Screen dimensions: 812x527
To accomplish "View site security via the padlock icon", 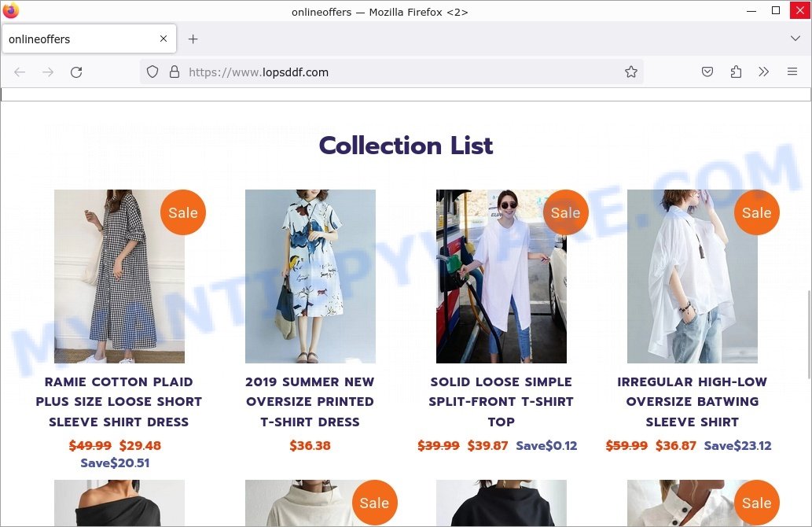I will point(174,72).
